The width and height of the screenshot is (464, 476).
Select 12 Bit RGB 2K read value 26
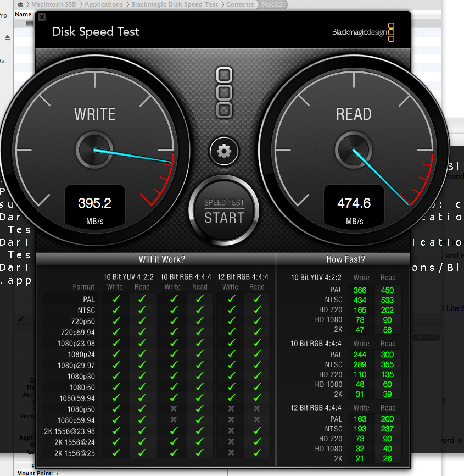pyautogui.click(x=387, y=458)
